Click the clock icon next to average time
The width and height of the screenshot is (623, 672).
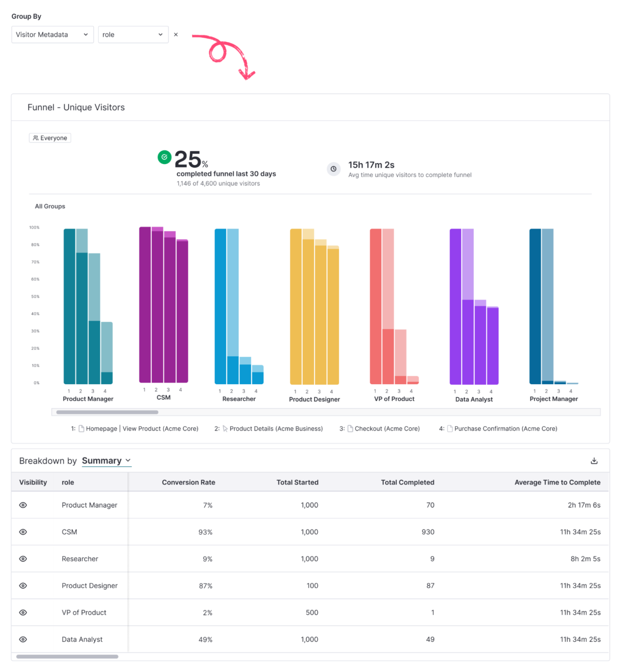334,169
